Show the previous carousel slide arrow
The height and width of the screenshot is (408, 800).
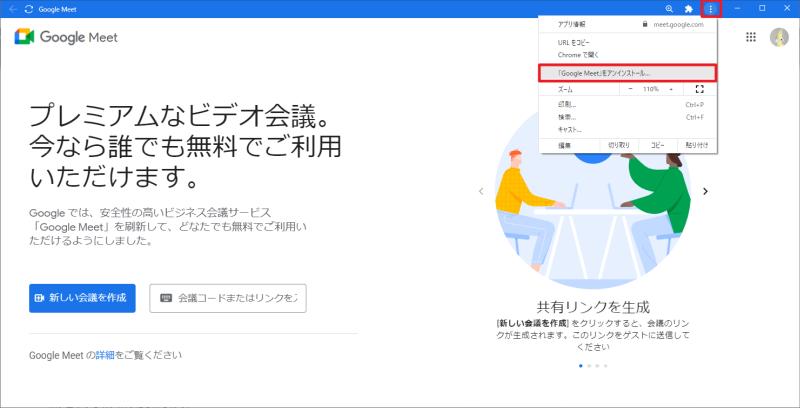[x=481, y=191]
